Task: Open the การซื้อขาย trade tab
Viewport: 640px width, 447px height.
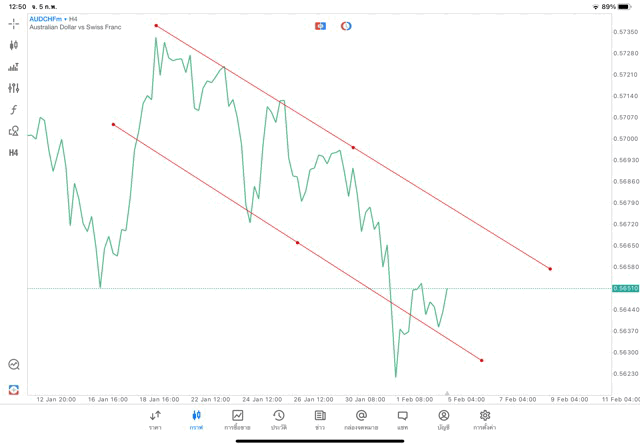Action: pyautogui.click(x=237, y=420)
